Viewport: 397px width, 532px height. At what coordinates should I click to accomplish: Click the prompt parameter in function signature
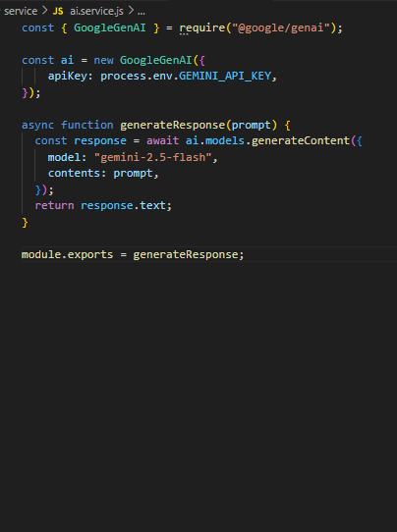252,125
